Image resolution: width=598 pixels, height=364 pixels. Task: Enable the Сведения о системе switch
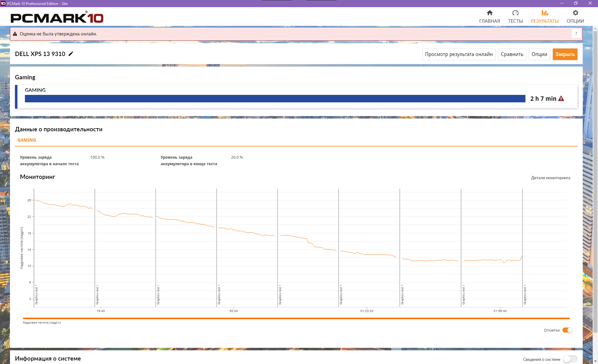(570, 359)
